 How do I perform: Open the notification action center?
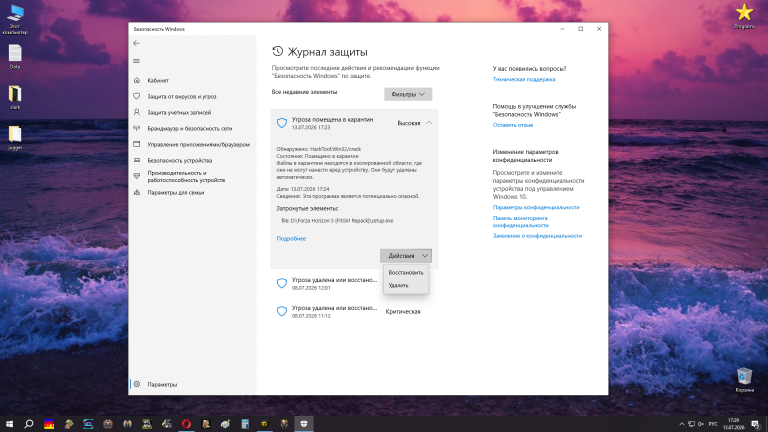tap(756, 424)
